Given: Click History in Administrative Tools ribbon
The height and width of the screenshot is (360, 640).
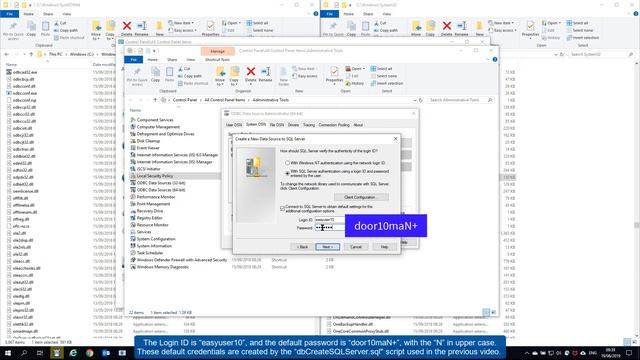Looking at the screenshot, I should click(x=355, y=83).
